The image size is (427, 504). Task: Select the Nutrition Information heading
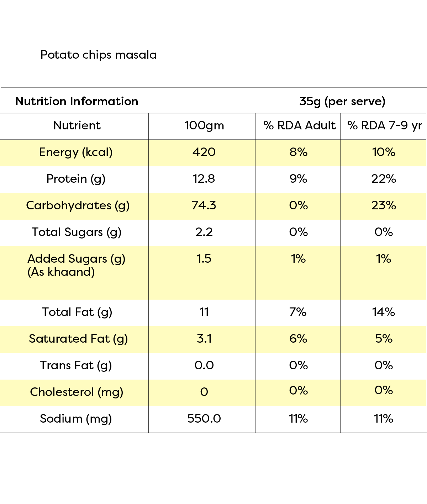pyautogui.click(x=77, y=101)
